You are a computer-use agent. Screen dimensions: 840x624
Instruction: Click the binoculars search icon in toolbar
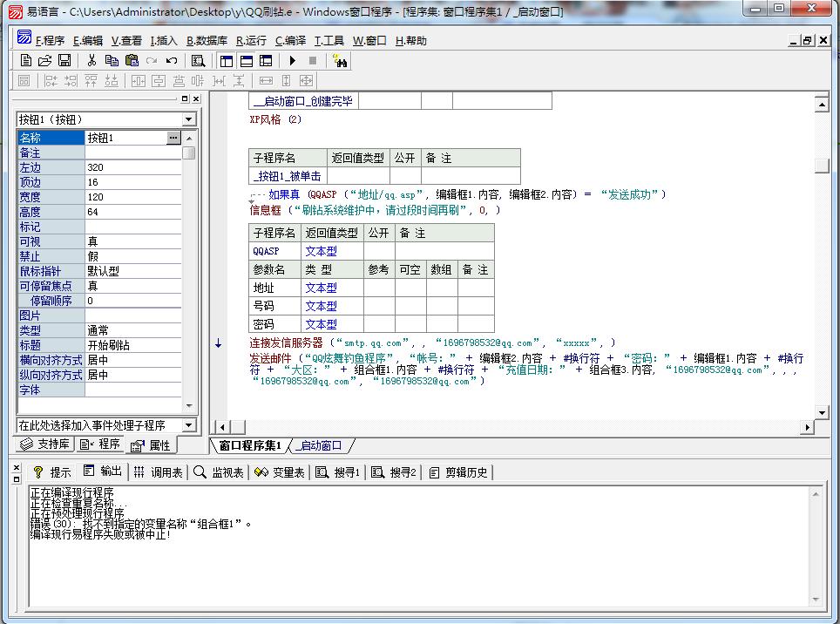coord(340,61)
